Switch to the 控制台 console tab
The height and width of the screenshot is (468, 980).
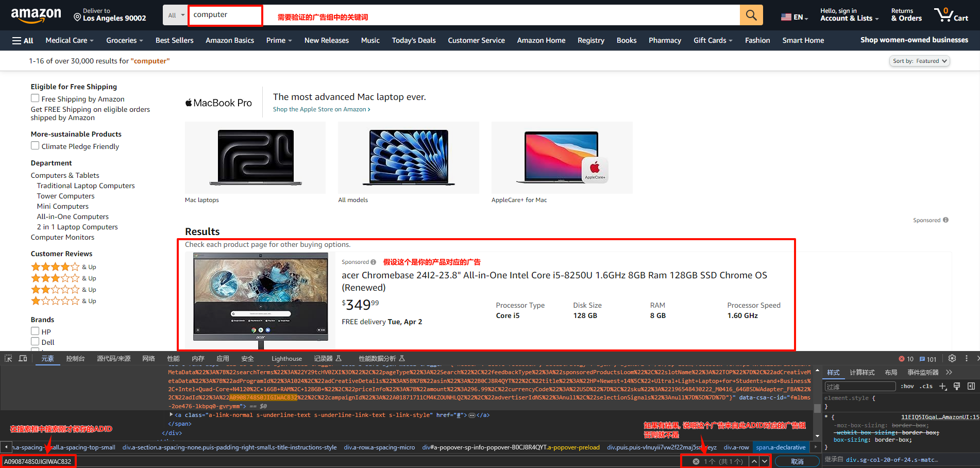75,359
